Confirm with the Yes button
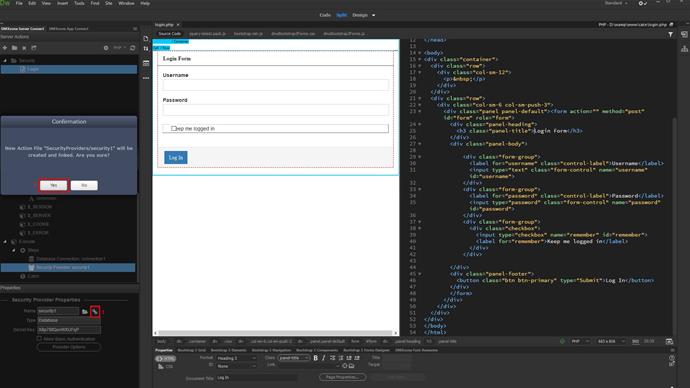 pos(54,185)
